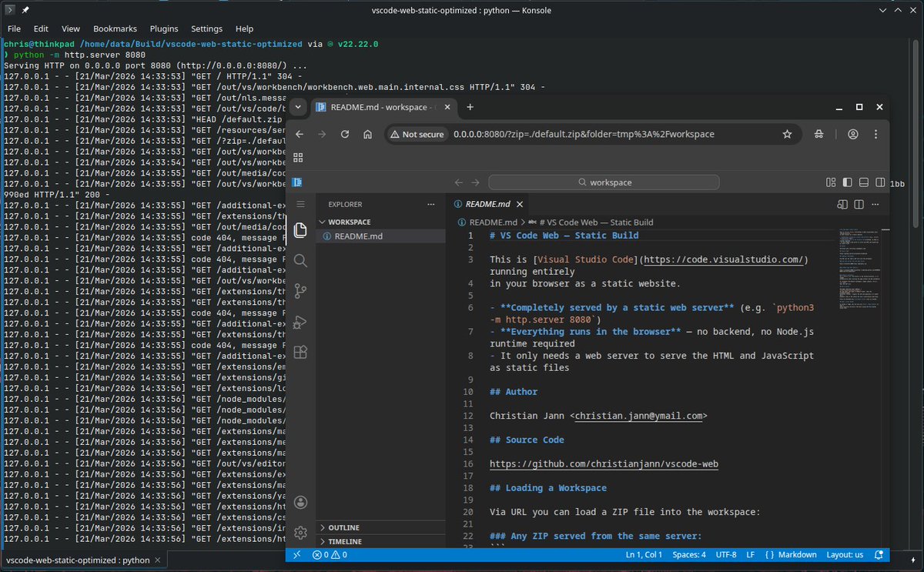Open Explorer Views and More Actions ellipsis
Image resolution: width=924 pixels, height=572 pixels.
[x=430, y=205]
